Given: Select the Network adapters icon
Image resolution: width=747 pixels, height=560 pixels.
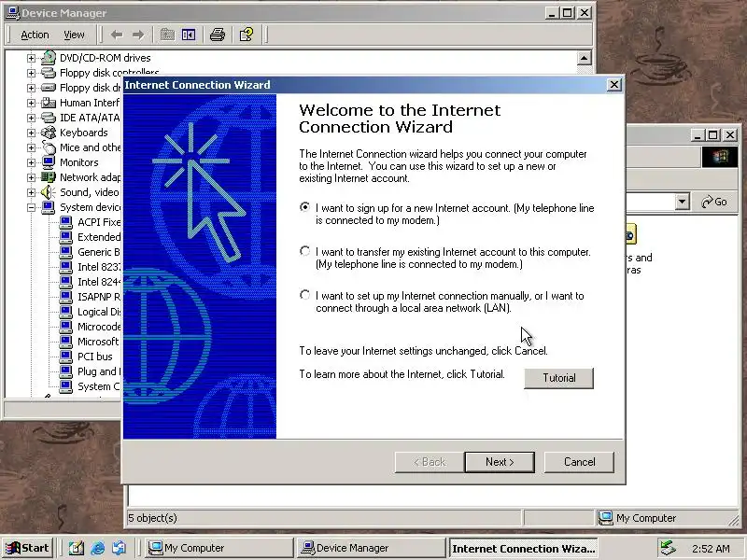Looking at the screenshot, I should click(x=49, y=177).
